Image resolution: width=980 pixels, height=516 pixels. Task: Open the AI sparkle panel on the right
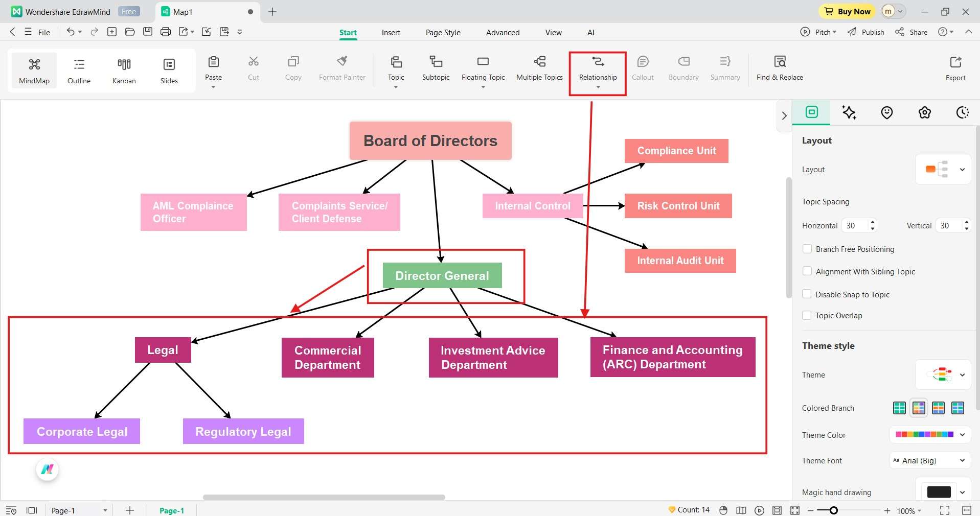(849, 112)
